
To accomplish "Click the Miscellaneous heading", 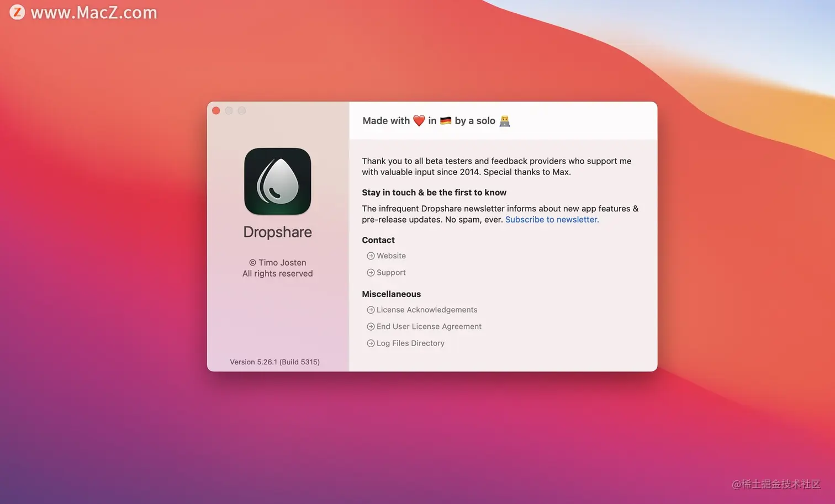I will pos(392,294).
